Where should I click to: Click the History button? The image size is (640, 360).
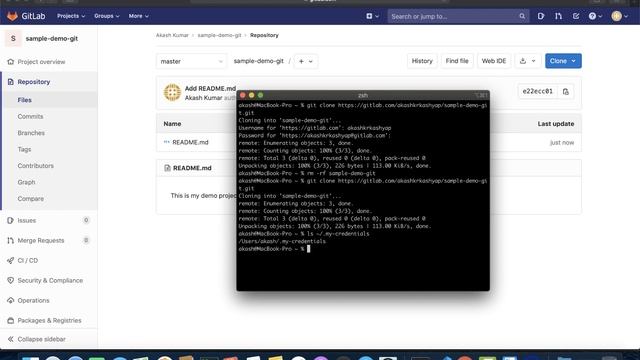422,61
